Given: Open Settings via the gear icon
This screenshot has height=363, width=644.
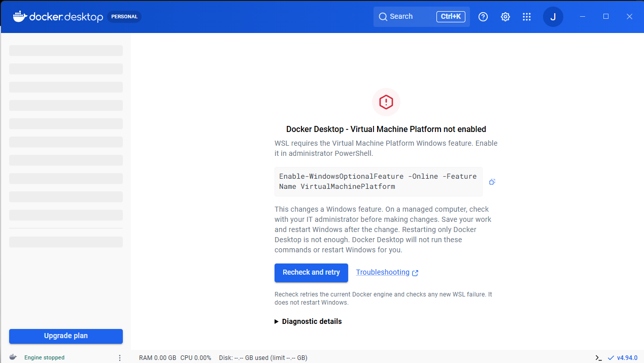Looking at the screenshot, I should click(x=505, y=17).
